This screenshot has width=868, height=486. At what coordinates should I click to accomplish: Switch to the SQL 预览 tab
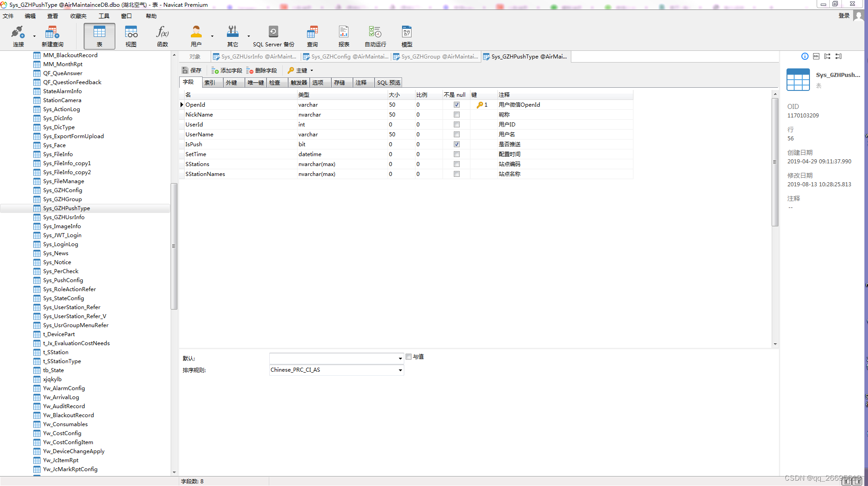click(389, 83)
